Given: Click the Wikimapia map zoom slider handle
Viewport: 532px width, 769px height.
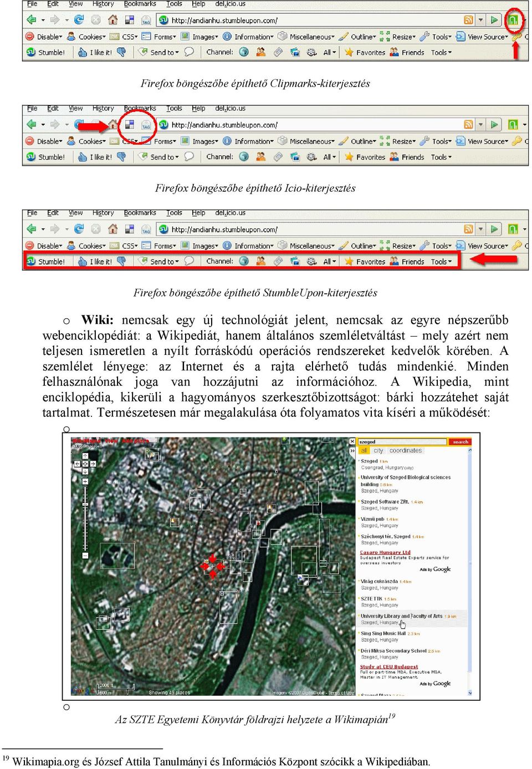Looking at the screenshot, I should (85, 504).
